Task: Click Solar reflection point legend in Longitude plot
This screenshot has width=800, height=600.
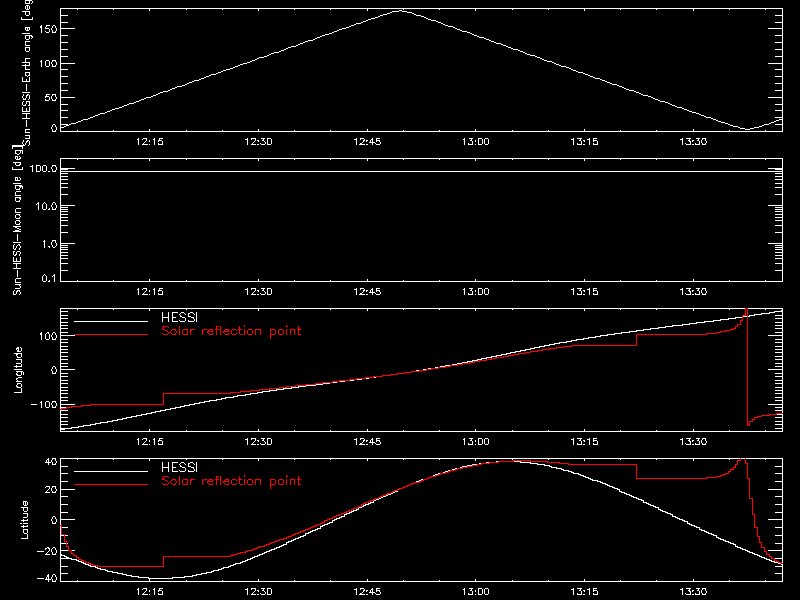Action: point(231,331)
